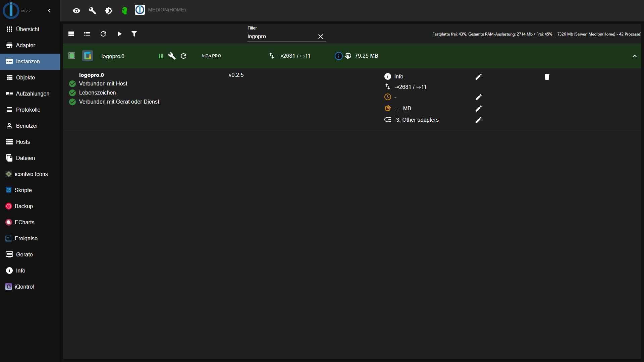
Task: Collapse the iogopro.0 row details
Action: coord(635,56)
